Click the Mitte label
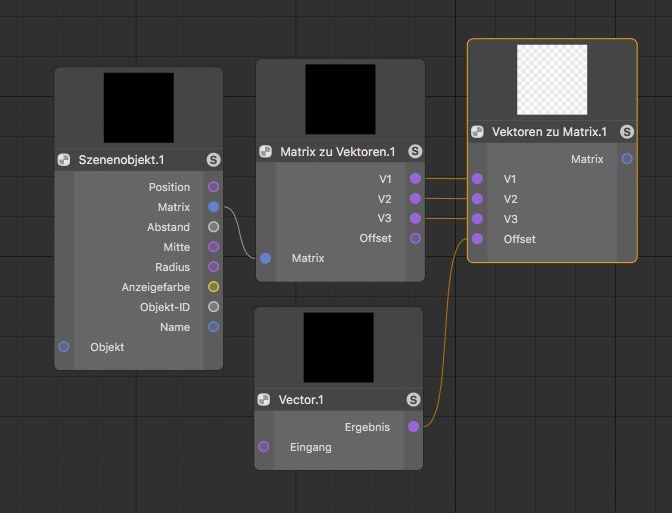The height and width of the screenshot is (513, 672). [177, 247]
